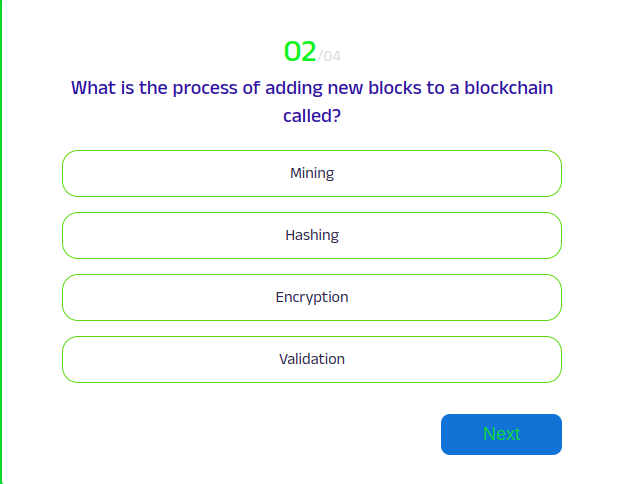Click the green vertical bar at left edge
This screenshot has height=484, width=619.
2,242
